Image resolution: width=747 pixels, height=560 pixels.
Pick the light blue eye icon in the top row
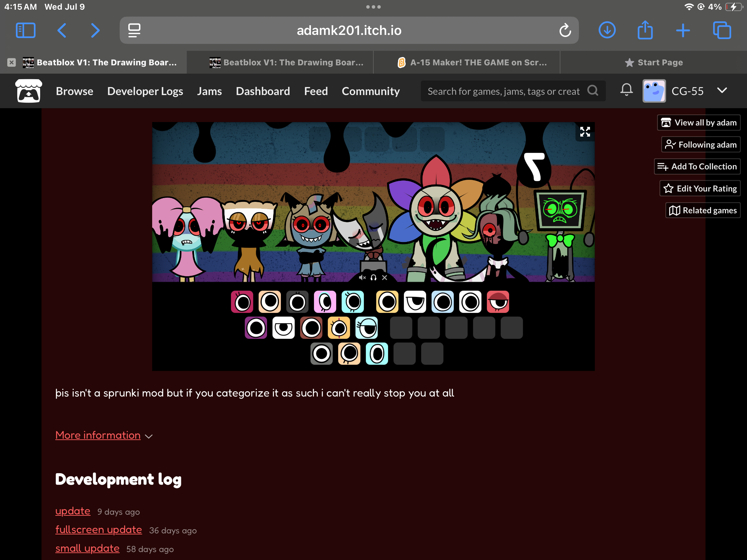click(443, 302)
